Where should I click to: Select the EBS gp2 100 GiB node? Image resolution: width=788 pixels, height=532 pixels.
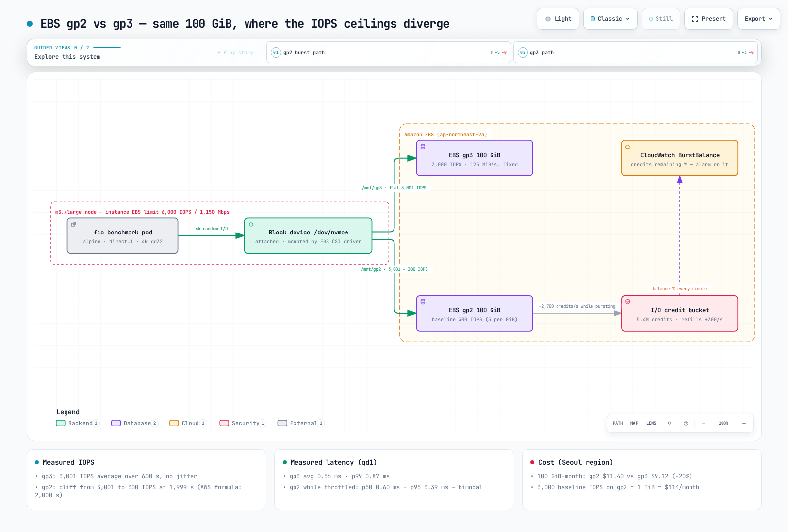click(x=475, y=313)
